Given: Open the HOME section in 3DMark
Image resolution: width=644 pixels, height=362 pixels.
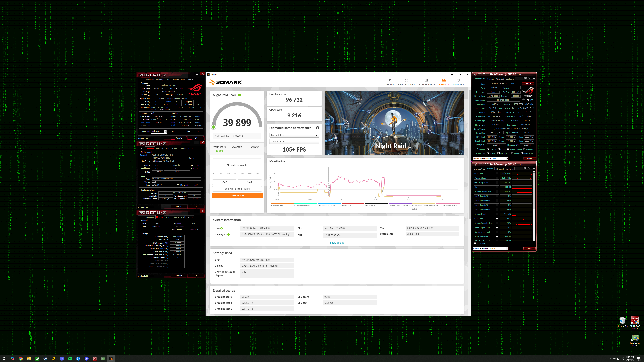Looking at the screenshot, I should [x=390, y=82].
